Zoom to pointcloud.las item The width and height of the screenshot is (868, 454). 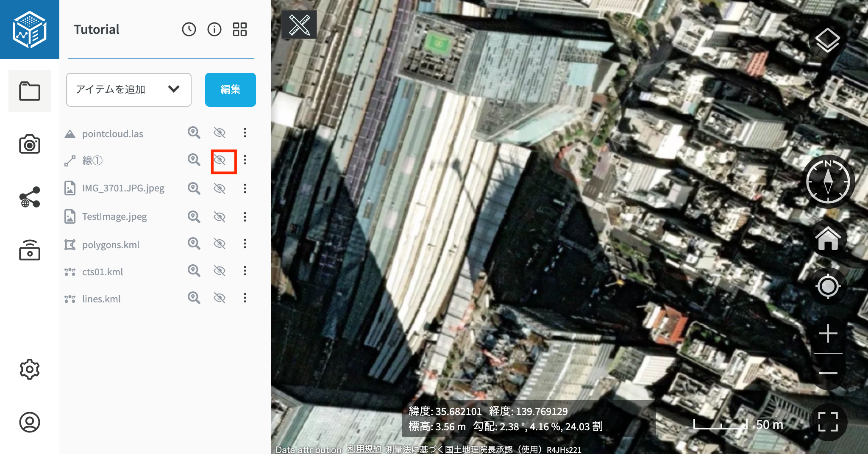pyautogui.click(x=194, y=133)
